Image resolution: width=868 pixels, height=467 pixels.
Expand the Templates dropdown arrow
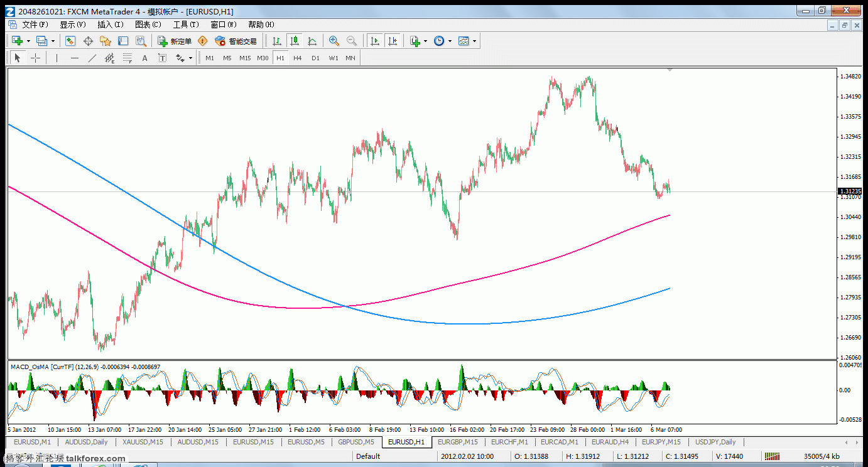click(x=474, y=41)
